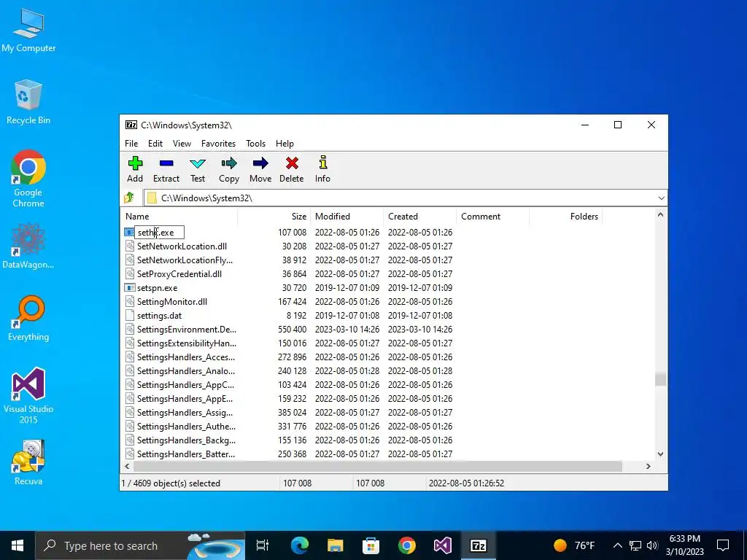Click the 7z icon in title bar

tap(131, 125)
